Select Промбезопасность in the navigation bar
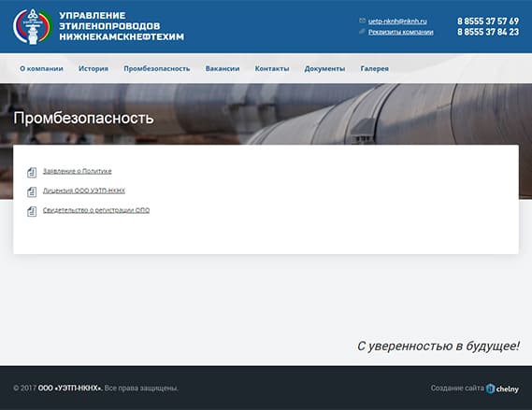The height and width of the screenshot is (410, 532). (x=157, y=68)
